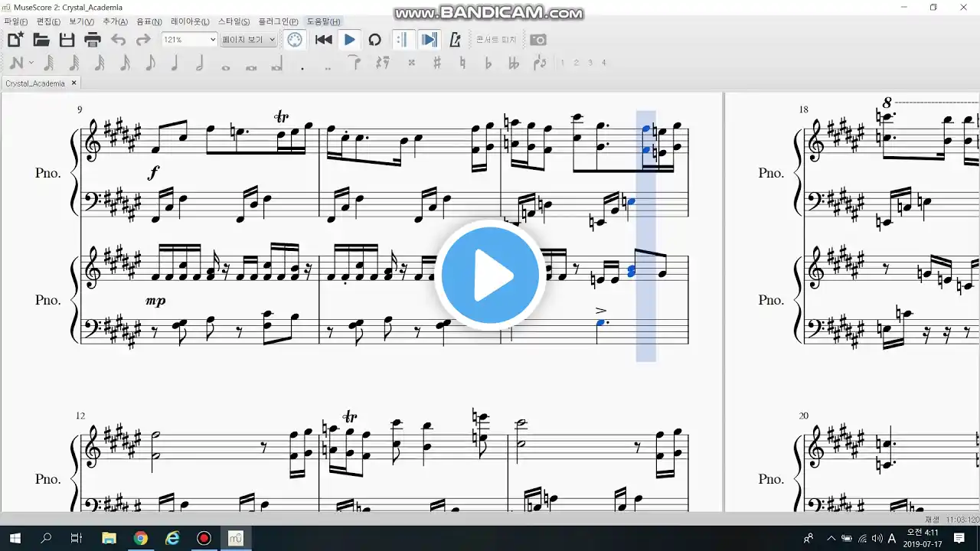Screen dimensions: 980x551
Task: Print the score using the printer icon
Action: pos(93,40)
